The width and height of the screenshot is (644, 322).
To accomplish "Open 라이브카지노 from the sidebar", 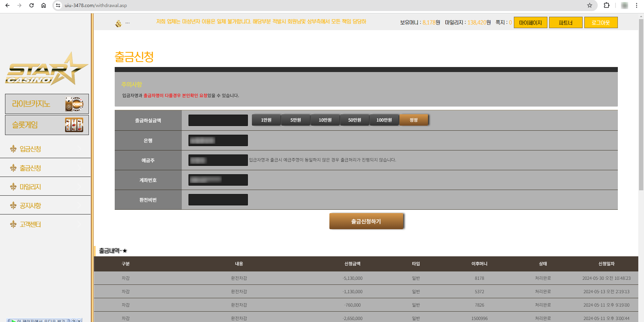I will (x=47, y=104).
